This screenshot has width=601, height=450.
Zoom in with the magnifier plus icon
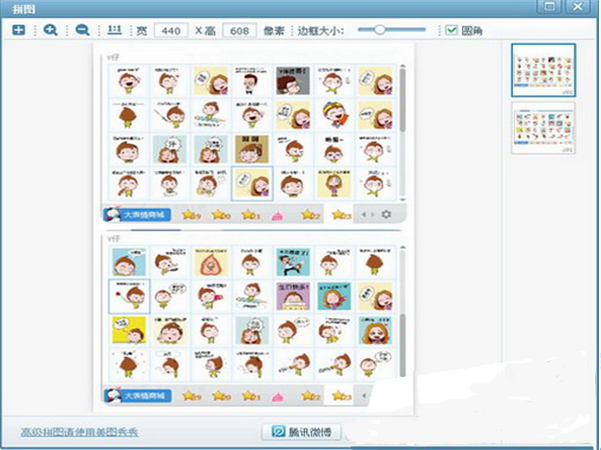[x=50, y=30]
